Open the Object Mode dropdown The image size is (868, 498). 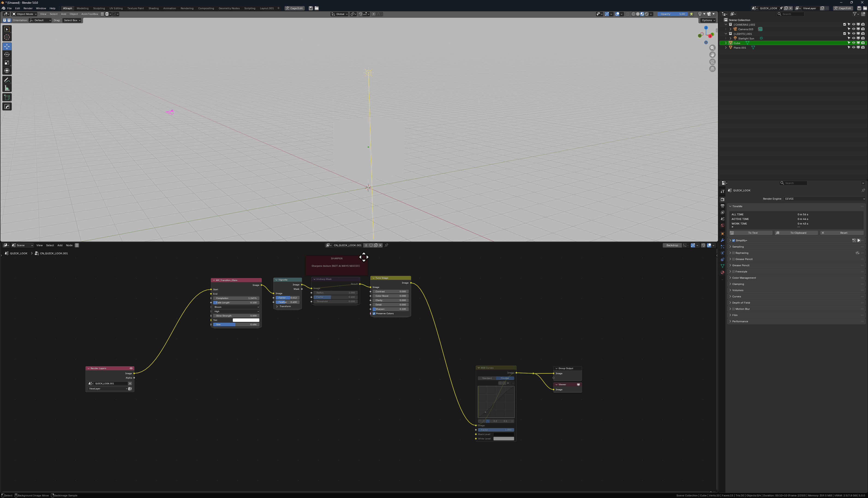(x=24, y=14)
